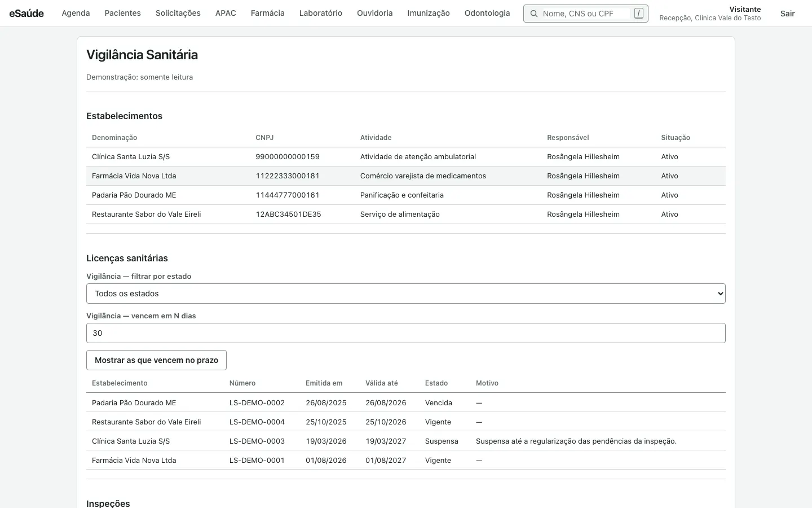This screenshot has height=508, width=812.
Task: Open Solicitações in navigation bar
Action: pos(178,13)
